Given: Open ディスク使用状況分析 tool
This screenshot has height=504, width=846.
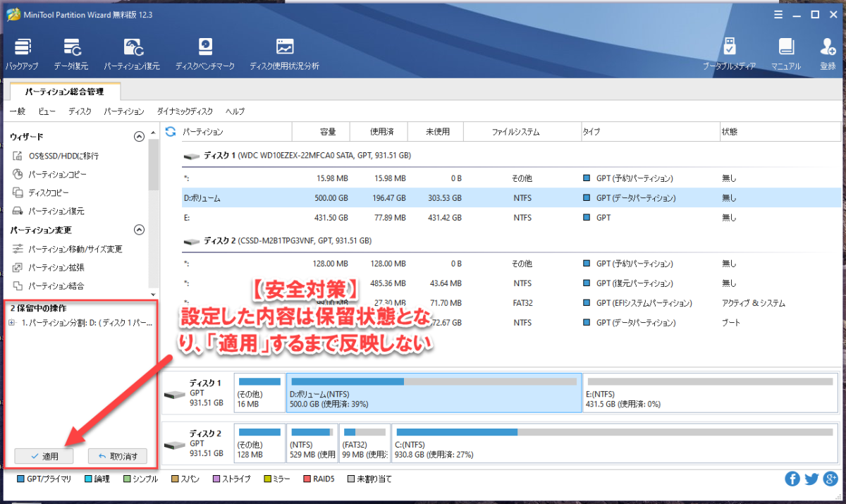Looking at the screenshot, I should (284, 47).
